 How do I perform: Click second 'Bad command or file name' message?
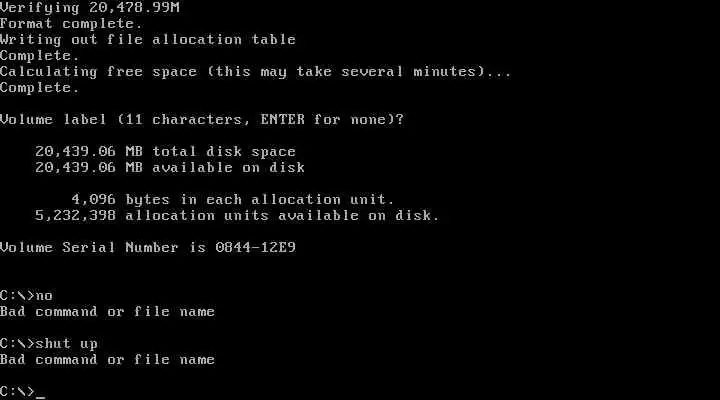[107, 360]
